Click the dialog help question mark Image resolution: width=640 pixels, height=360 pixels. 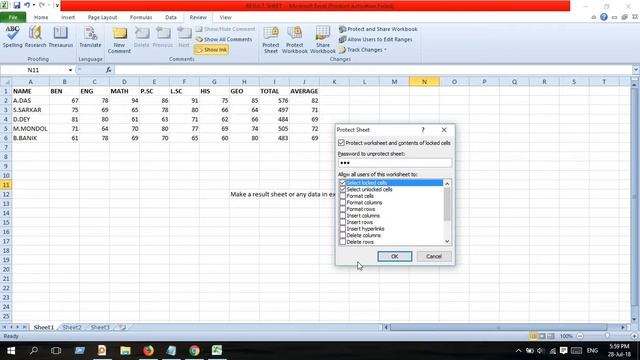pyautogui.click(x=423, y=130)
